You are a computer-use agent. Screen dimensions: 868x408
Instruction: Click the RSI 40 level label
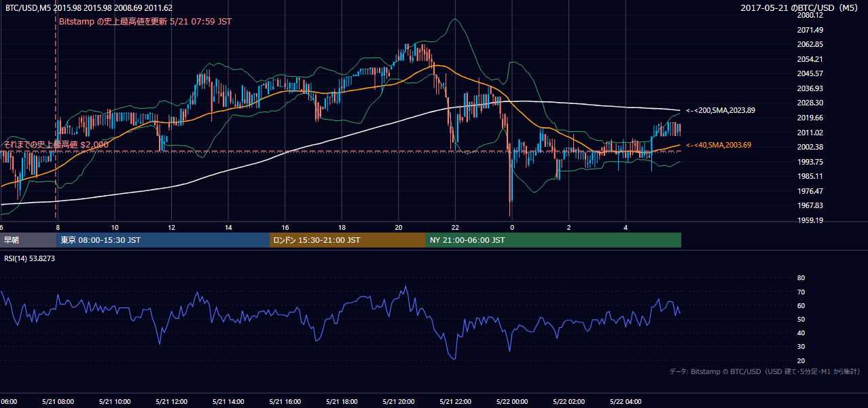801,333
